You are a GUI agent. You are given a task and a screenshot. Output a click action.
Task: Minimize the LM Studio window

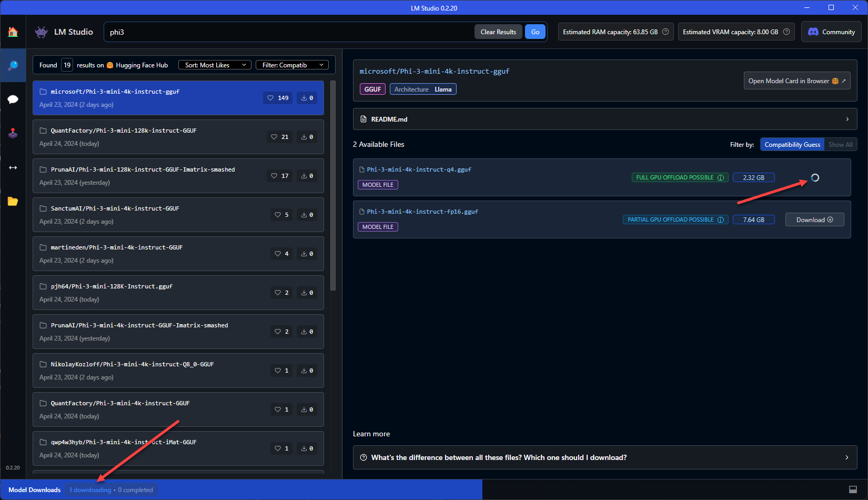point(807,8)
